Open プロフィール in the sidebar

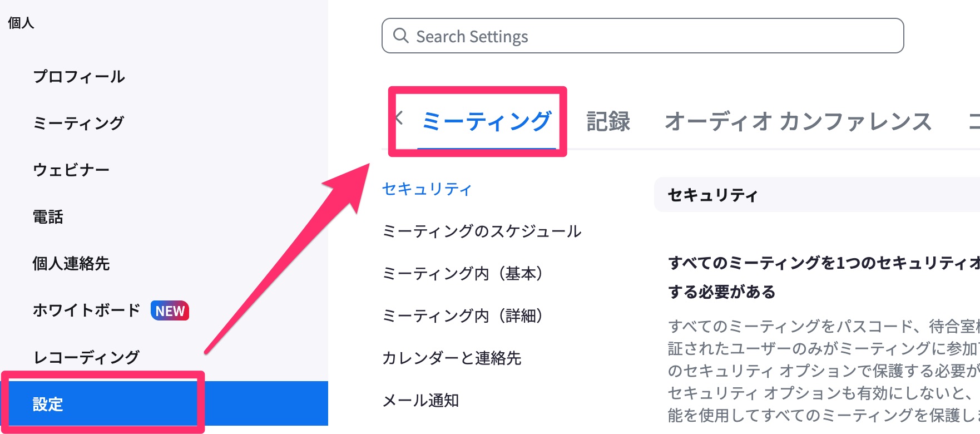pos(79,76)
